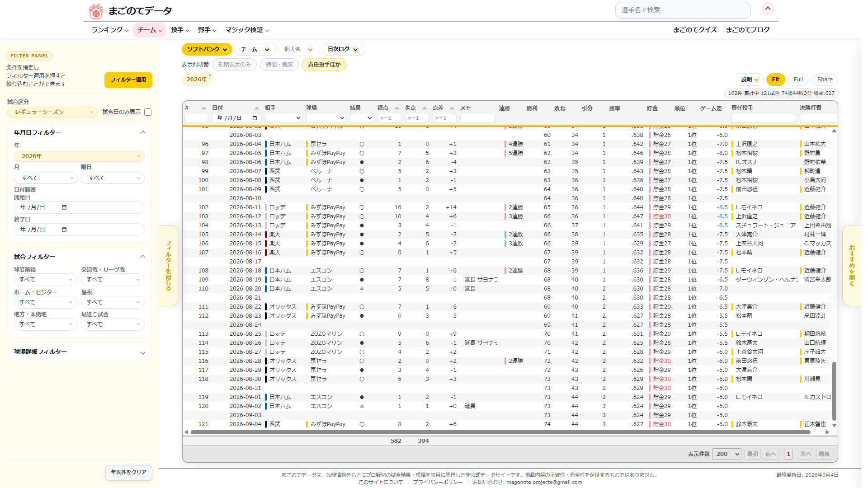
Task: Click the red scroll-to-top chevron icon
Action: tap(768, 9)
